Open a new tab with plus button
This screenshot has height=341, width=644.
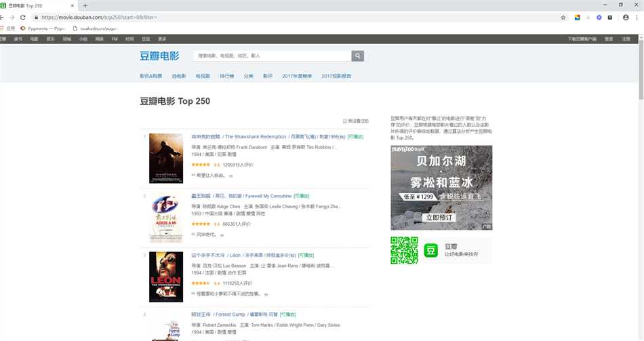pos(85,5)
